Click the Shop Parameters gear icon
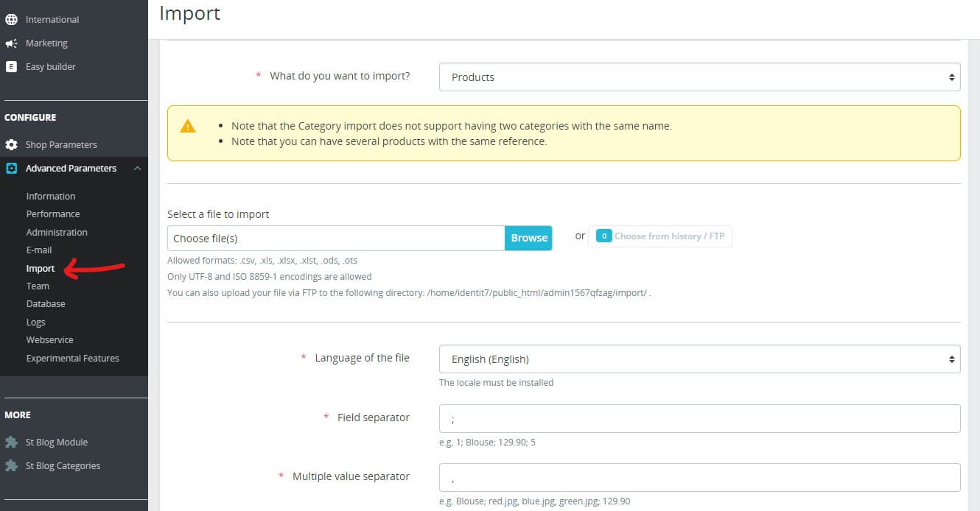This screenshot has width=980, height=511. [11, 144]
